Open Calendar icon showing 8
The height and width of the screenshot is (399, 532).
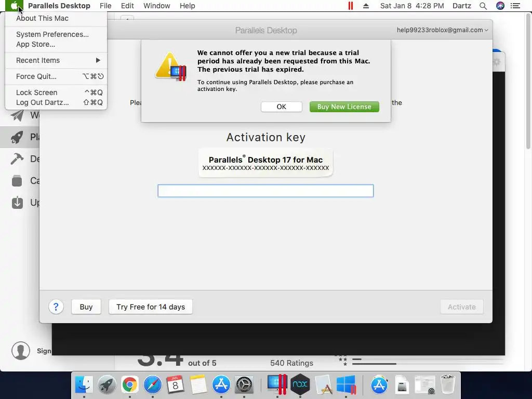[x=175, y=385]
